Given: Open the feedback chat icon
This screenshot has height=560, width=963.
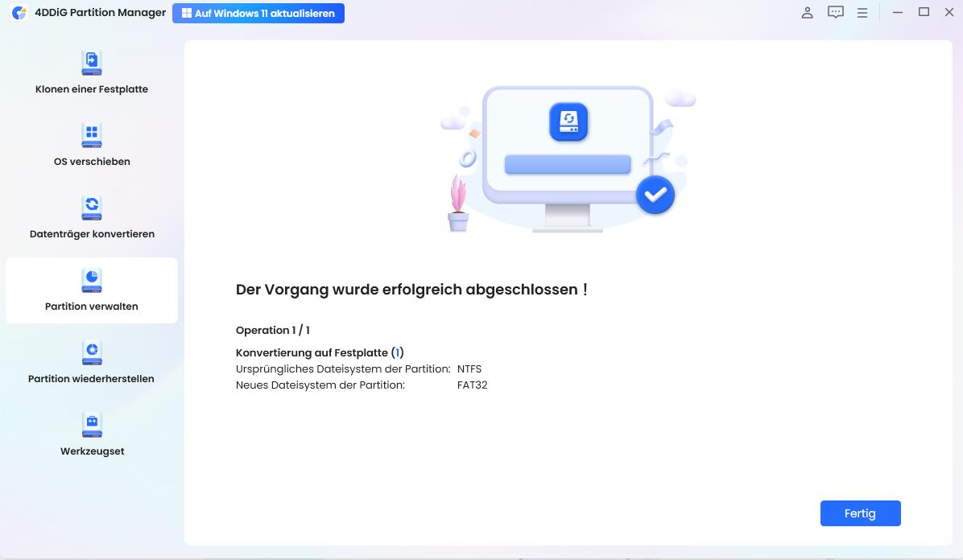Looking at the screenshot, I should click(x=835, y=12).
